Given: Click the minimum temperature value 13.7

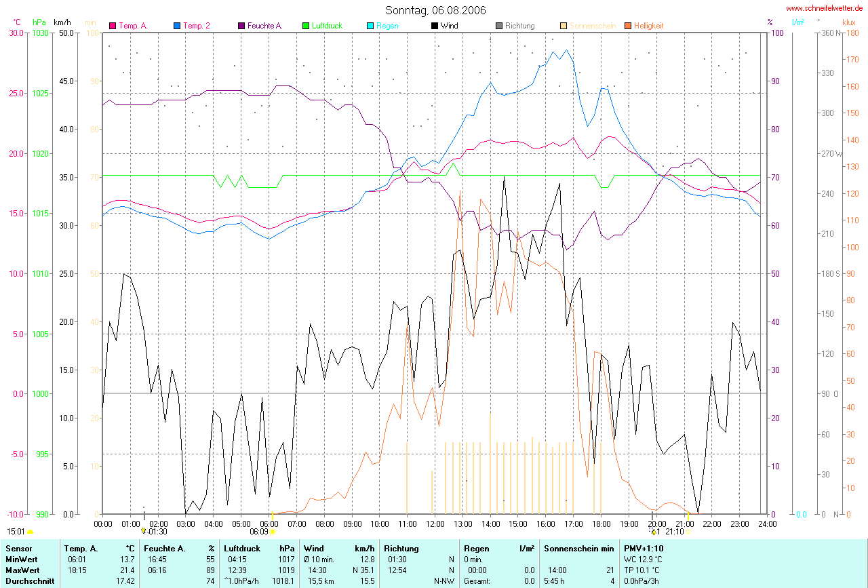Looking at the screenshot, I should pyautogui.click(x=127, y=560).
